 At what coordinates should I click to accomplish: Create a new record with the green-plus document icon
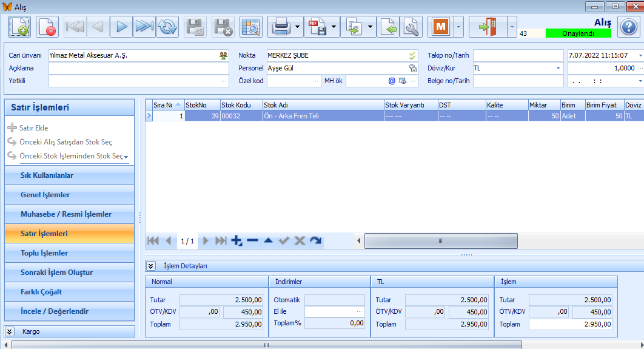(x=19, y=27)
